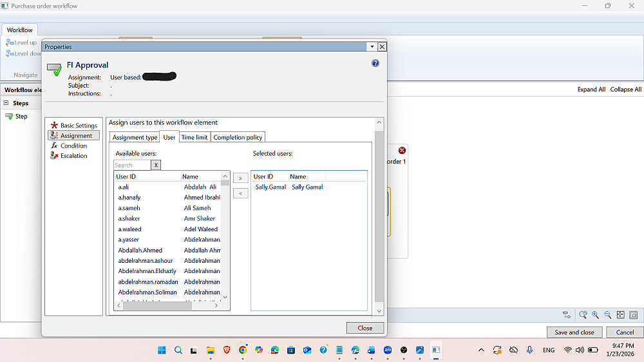Click the available users vertical scrollbar thumb
The height and width of the screenshot is (362, 644).
pyautogui.click(x=225, y=183)
